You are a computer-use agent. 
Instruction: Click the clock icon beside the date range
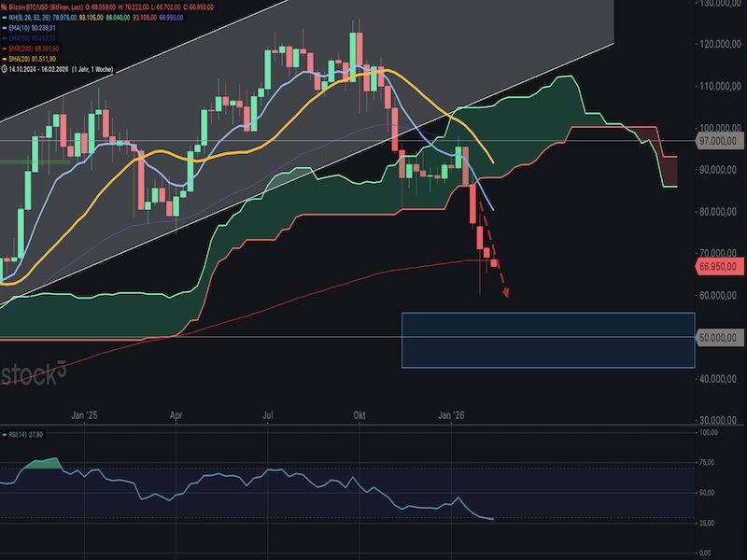pyautogui.click(x=5, y=68)
